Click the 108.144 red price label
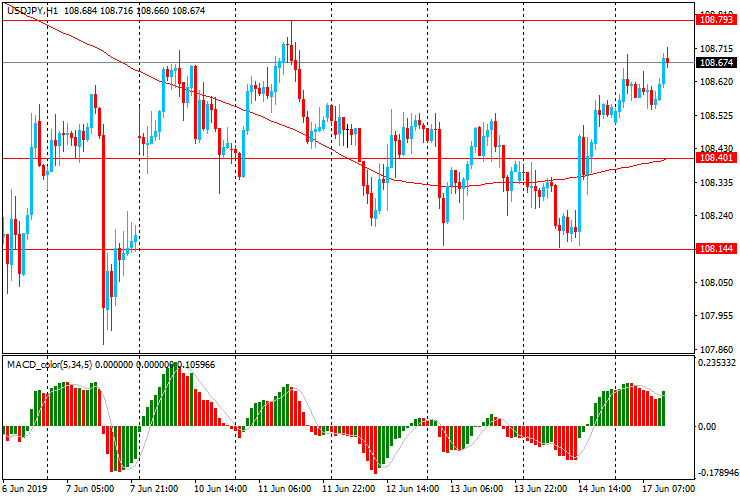Screen dimensions: 740x500 click(716, 248)
